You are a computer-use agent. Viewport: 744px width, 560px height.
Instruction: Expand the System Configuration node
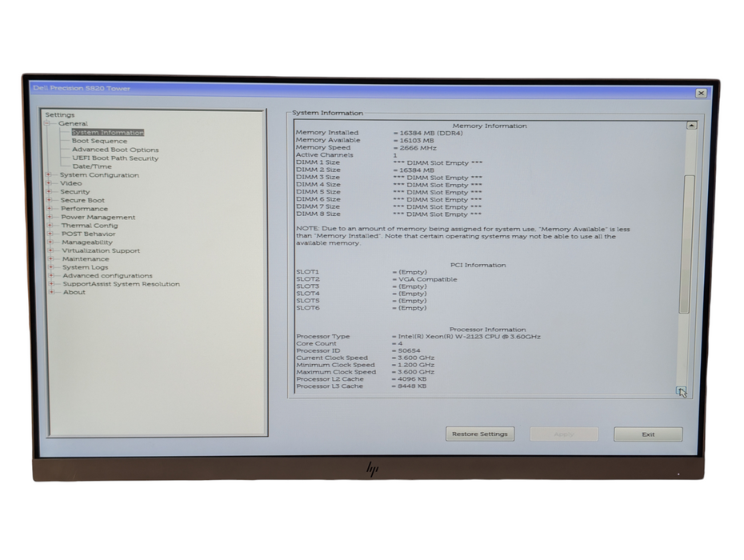(x=48, y=174)
